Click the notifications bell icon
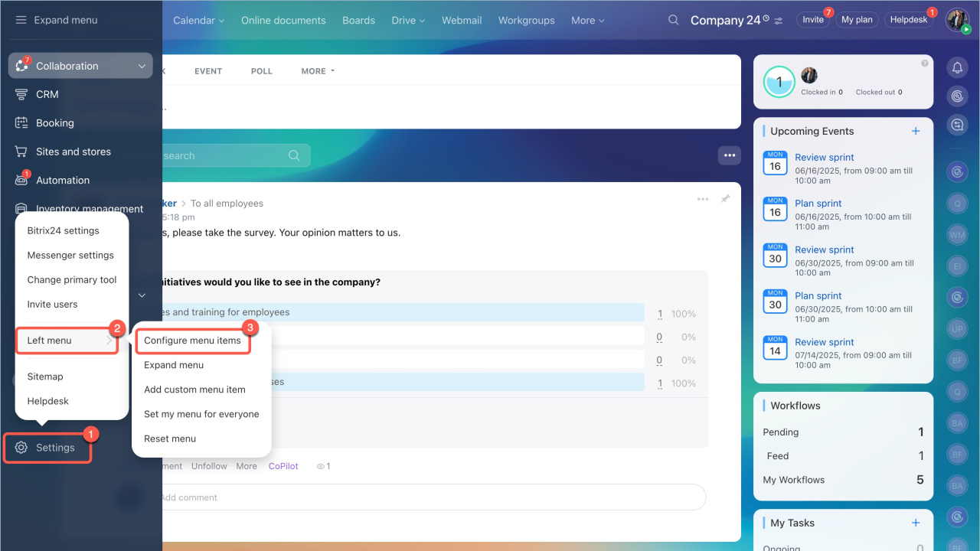The width and height of the screenshot is (980, 551). pos(957,68)
